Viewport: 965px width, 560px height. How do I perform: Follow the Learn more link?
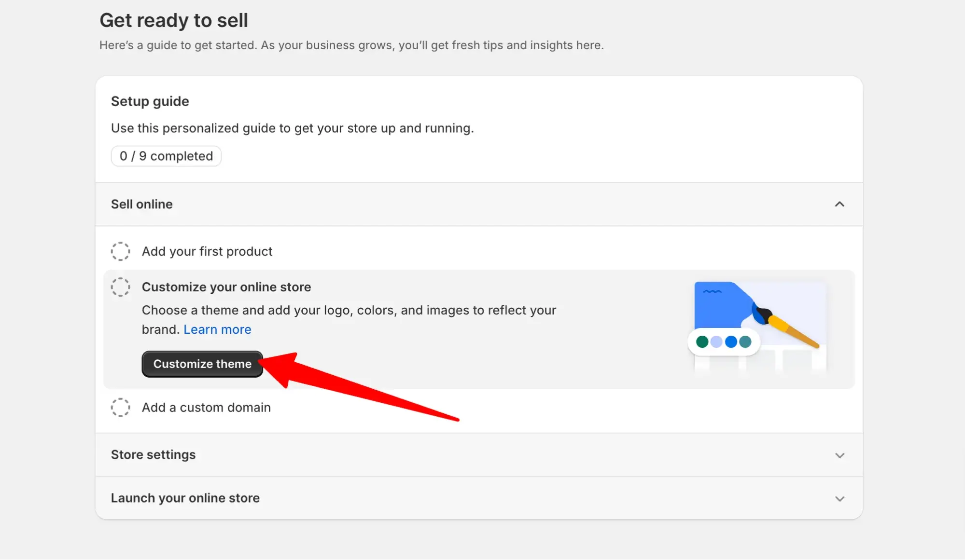point(217,329)
